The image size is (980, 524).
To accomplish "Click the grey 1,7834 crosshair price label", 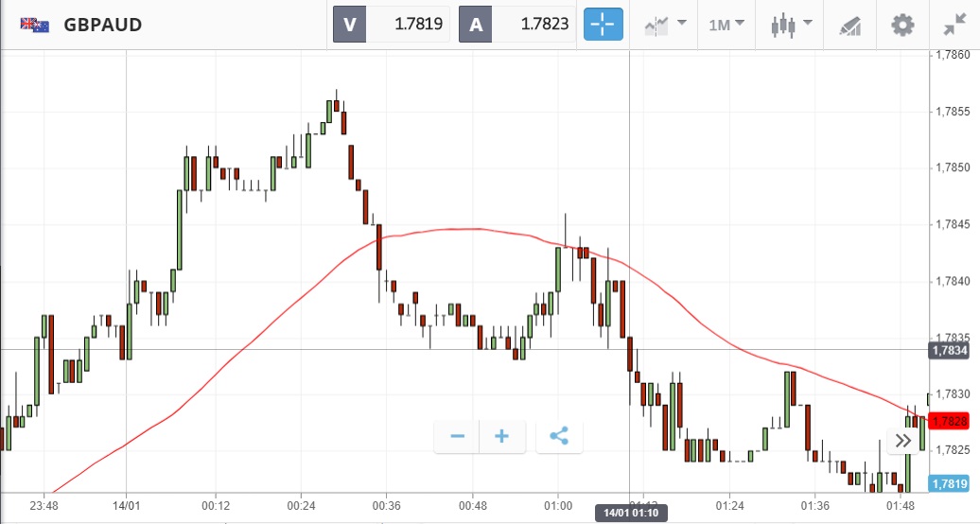I will (x=949, y=350).
